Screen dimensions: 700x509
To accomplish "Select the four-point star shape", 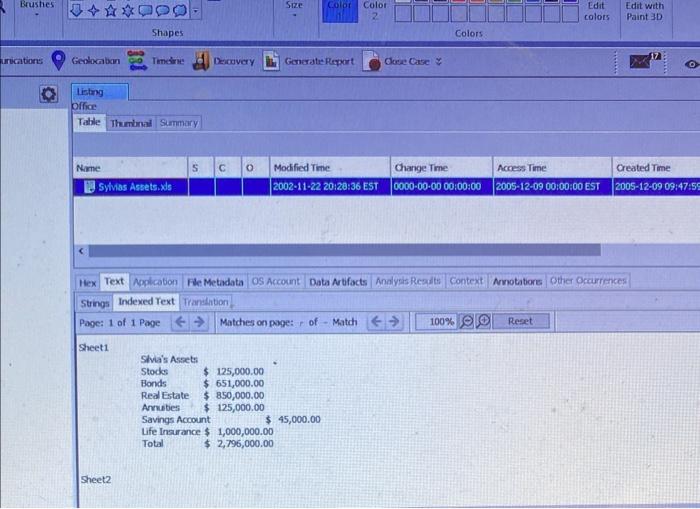I will [x=93, y=10].
